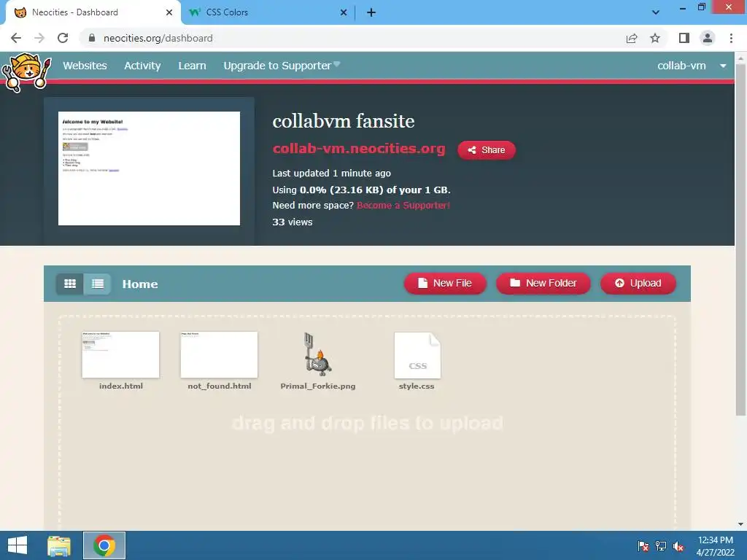Go forward in browser history
This screenshot has height=560, width=747.
pyautogui.click(x=39, y=38)
